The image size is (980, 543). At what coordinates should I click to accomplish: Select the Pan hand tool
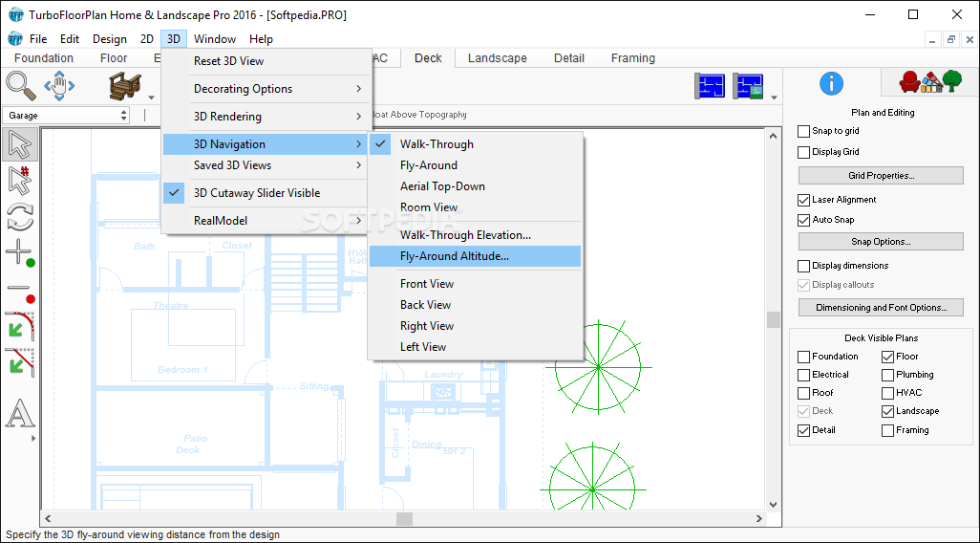coord(59,86)
